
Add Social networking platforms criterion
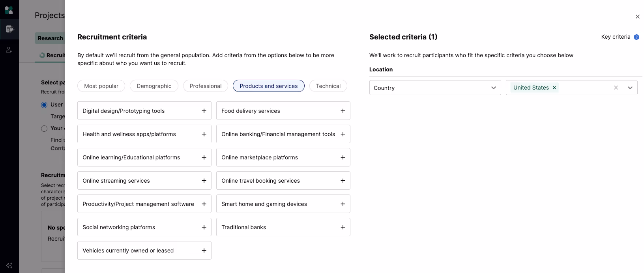(x=204, y=227)
